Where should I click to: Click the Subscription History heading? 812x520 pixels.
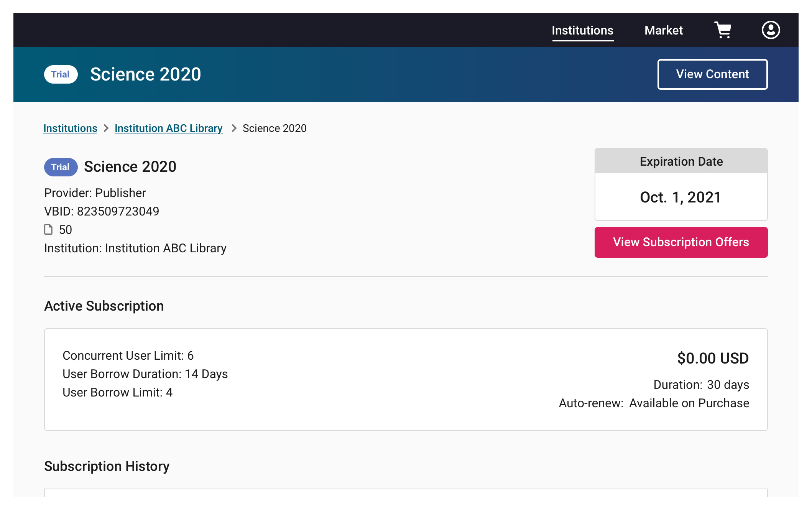tap(107, 466)
